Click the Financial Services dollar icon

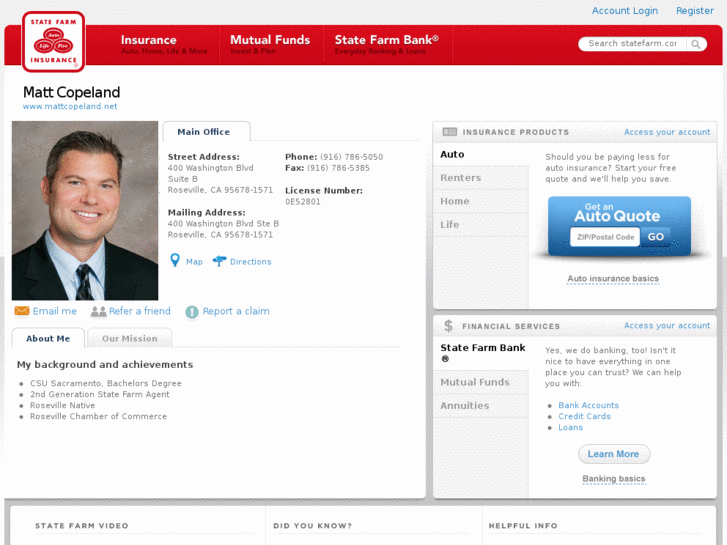(x=448, y=326)
